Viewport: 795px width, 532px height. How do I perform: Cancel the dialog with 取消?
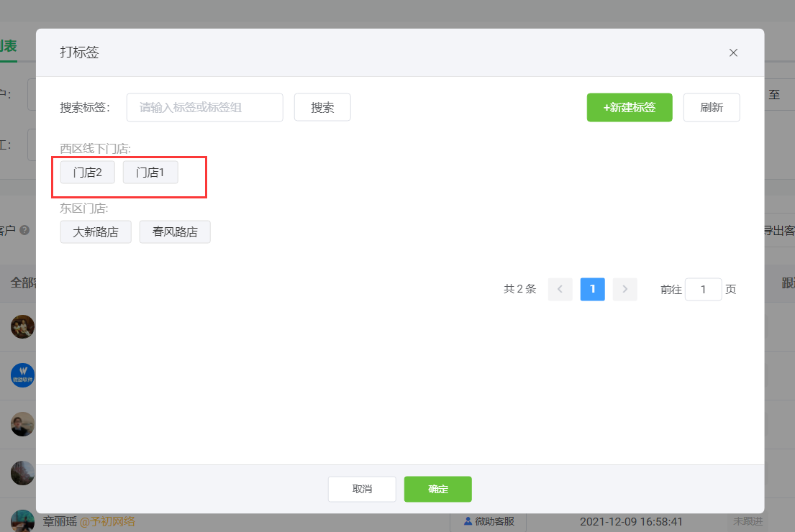362,489
